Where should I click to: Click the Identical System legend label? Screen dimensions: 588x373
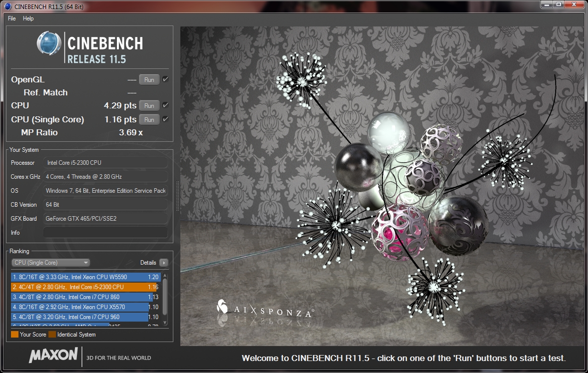tap(76, 335)
